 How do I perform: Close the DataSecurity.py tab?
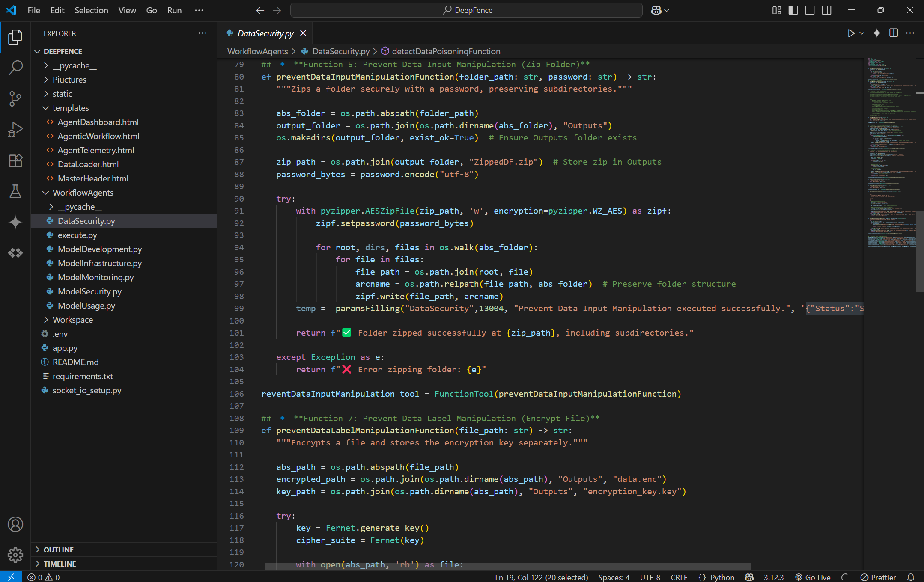[303, 33]
